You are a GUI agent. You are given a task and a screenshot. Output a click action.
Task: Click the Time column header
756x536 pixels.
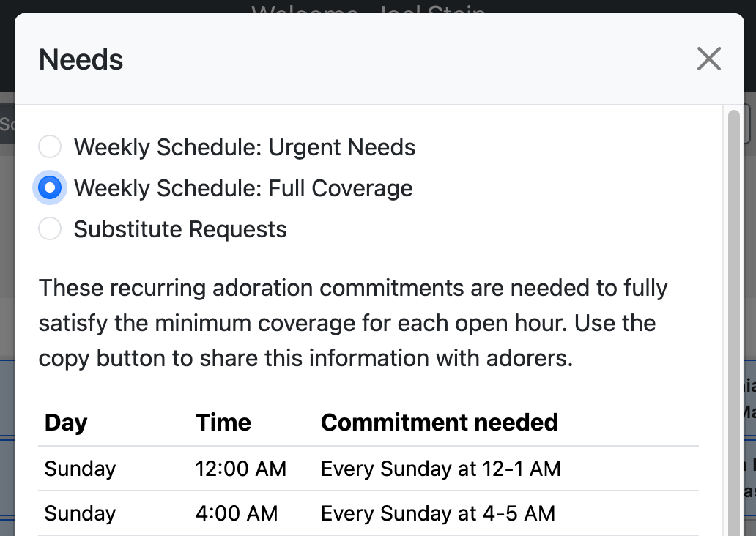click(x=223, y=423)
